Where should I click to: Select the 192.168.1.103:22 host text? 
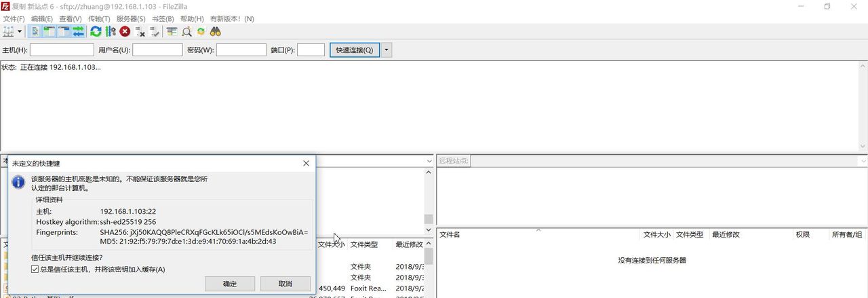pos(128,211)
